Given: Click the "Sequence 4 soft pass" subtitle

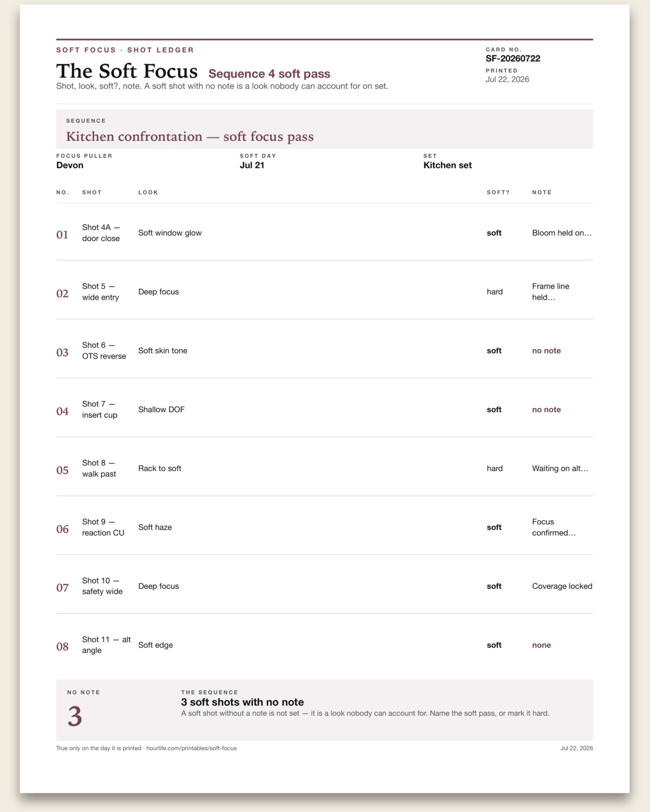Looking at the screenshot, I should [x=269, y=74].
